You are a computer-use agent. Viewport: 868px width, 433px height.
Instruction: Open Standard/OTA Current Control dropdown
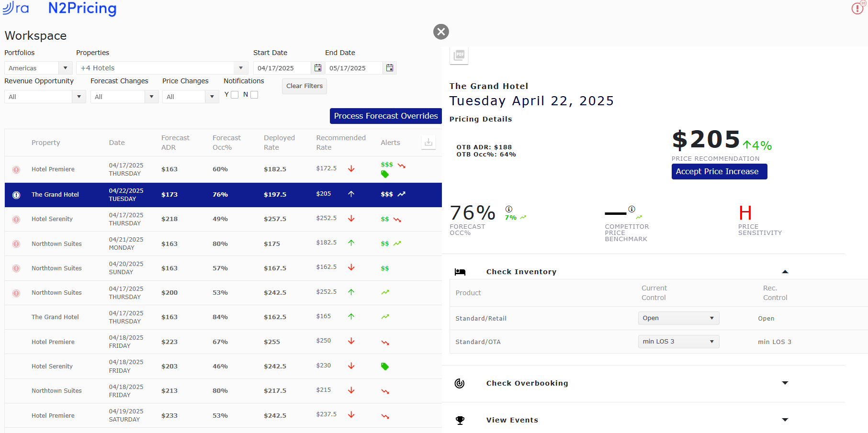coord(678,342)
